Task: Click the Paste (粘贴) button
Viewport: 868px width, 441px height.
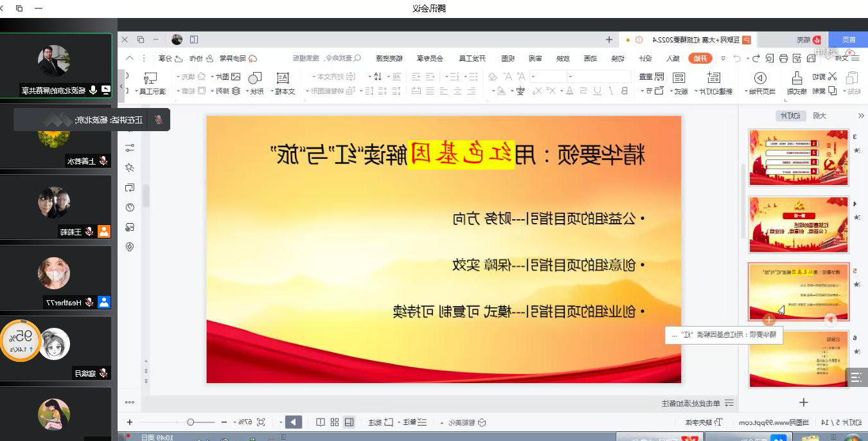Action: pos(852,83)
